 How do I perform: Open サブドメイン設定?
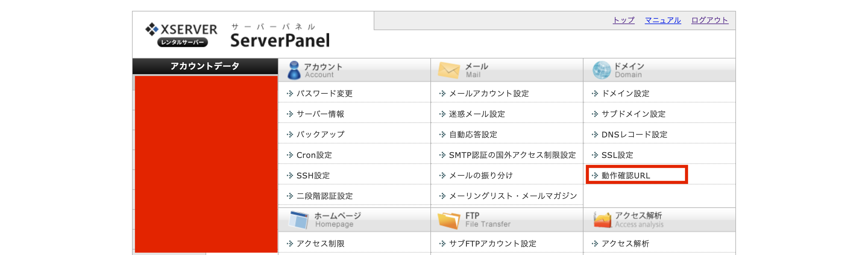634,114
